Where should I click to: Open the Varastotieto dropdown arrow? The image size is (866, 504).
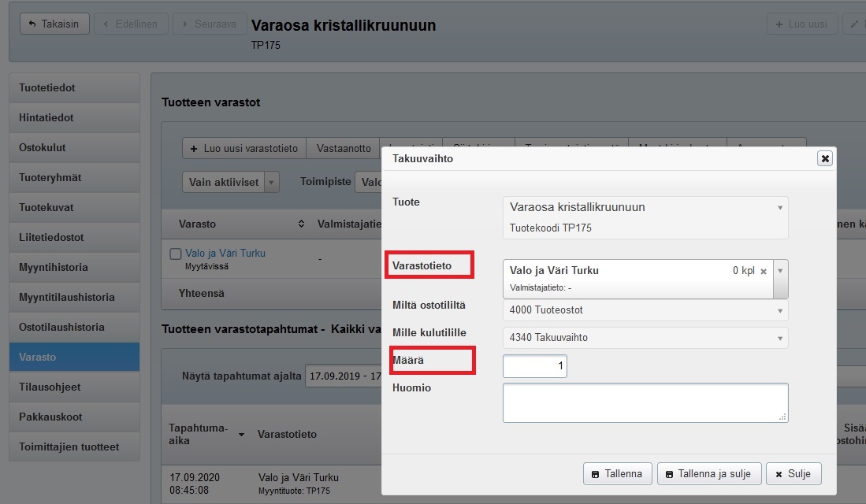(780, 271)
